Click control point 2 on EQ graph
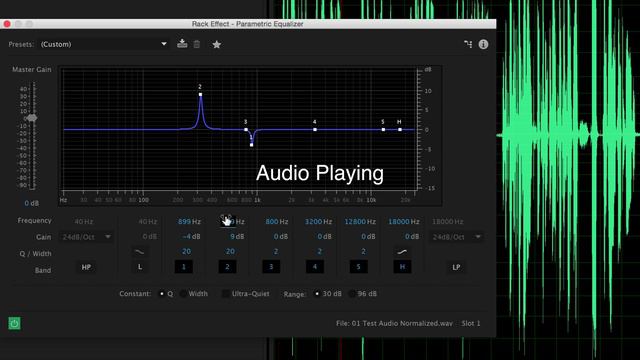Screen dimensions: 640x360 [200, 94]
